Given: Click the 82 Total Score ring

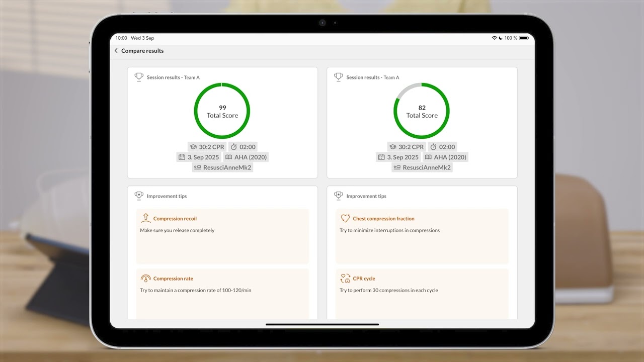Looking at the screenshot, I should [422, 111].
